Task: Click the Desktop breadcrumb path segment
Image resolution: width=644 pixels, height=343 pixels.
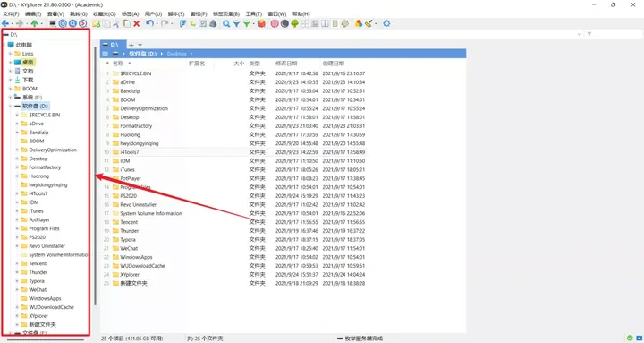Action: [176, 54]
